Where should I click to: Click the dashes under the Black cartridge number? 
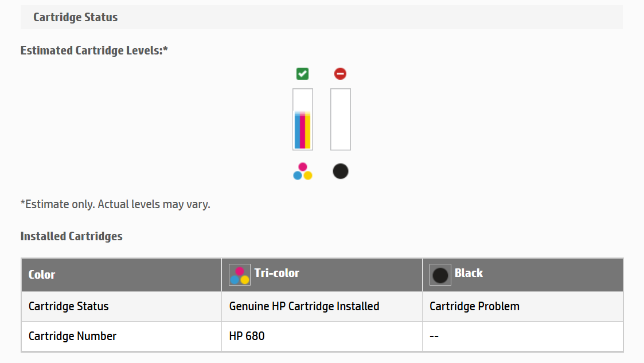(434, 336)
